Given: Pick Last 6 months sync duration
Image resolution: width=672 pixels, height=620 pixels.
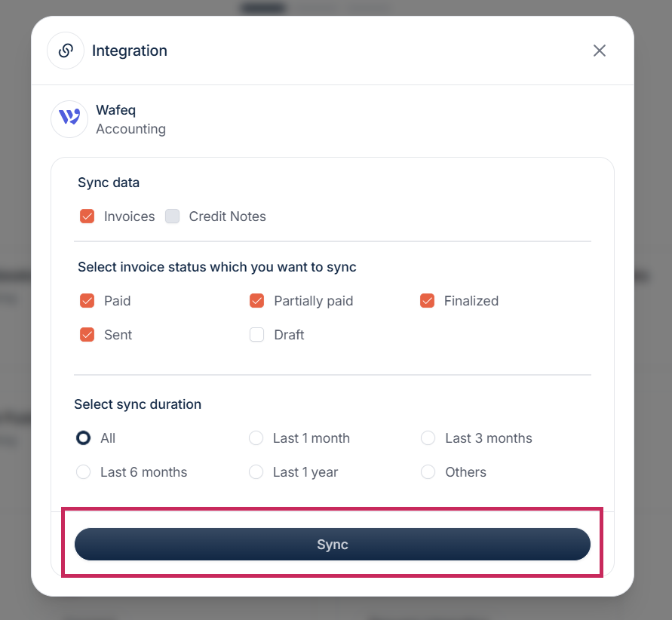Looking at the screenshot, I should pyautogui.click(x=84, y=472).
